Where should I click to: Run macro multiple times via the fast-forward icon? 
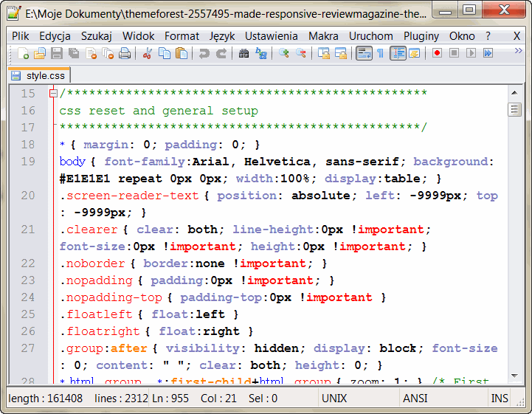tap(488, 53)
